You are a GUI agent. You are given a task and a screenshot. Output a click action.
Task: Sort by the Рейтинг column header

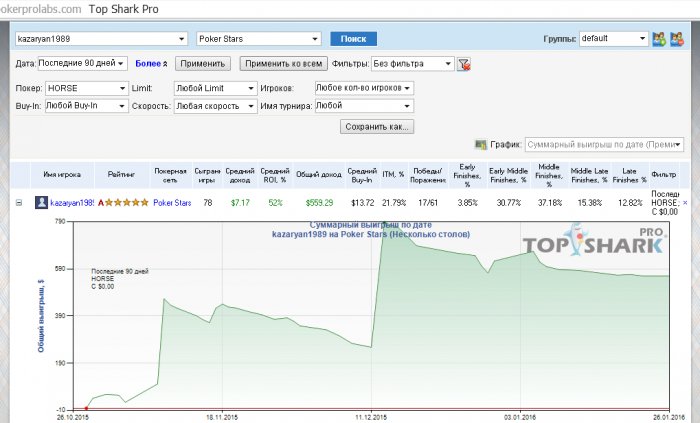click(121, 174)
